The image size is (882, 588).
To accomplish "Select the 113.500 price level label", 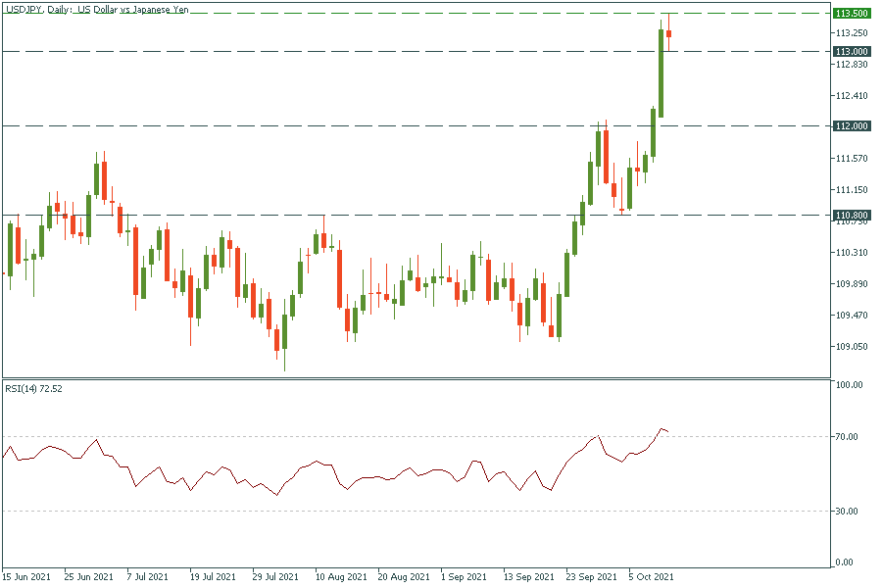I will click(x=850, y=13).
